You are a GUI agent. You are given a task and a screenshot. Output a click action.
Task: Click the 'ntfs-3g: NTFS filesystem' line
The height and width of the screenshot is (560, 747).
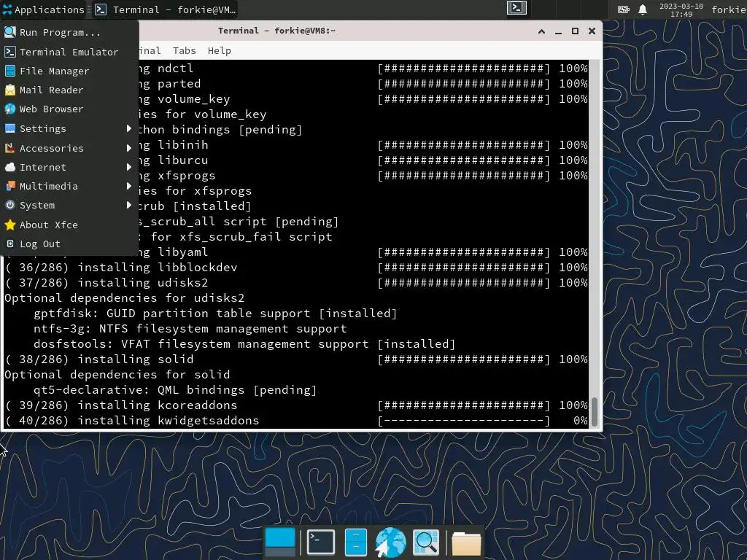(190, 329)
